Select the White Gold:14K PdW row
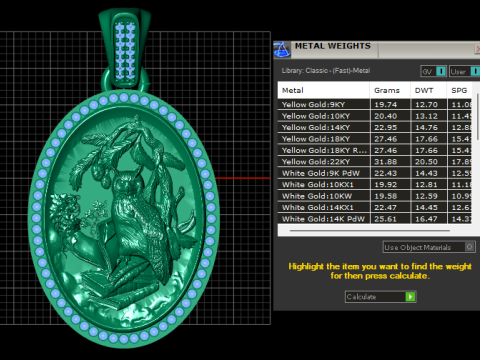The height and width of the screenshot is (360, 480). pos(375,219)
